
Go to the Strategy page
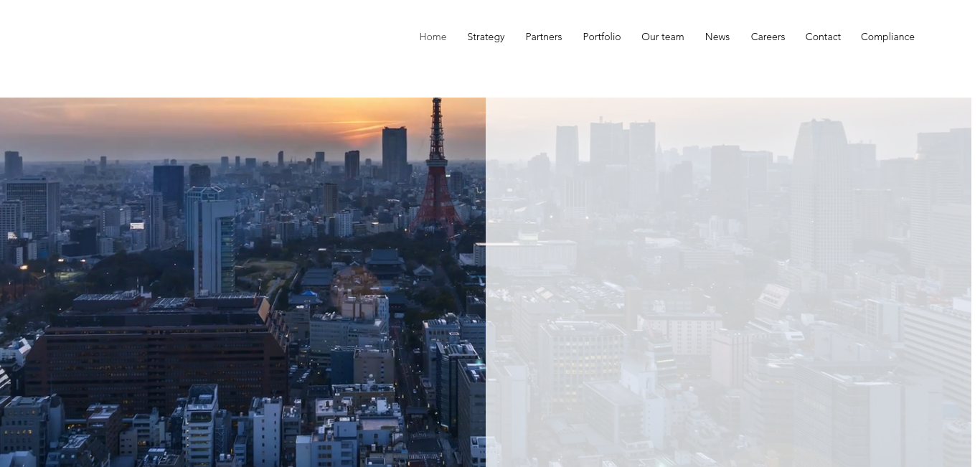click(486, 37)
